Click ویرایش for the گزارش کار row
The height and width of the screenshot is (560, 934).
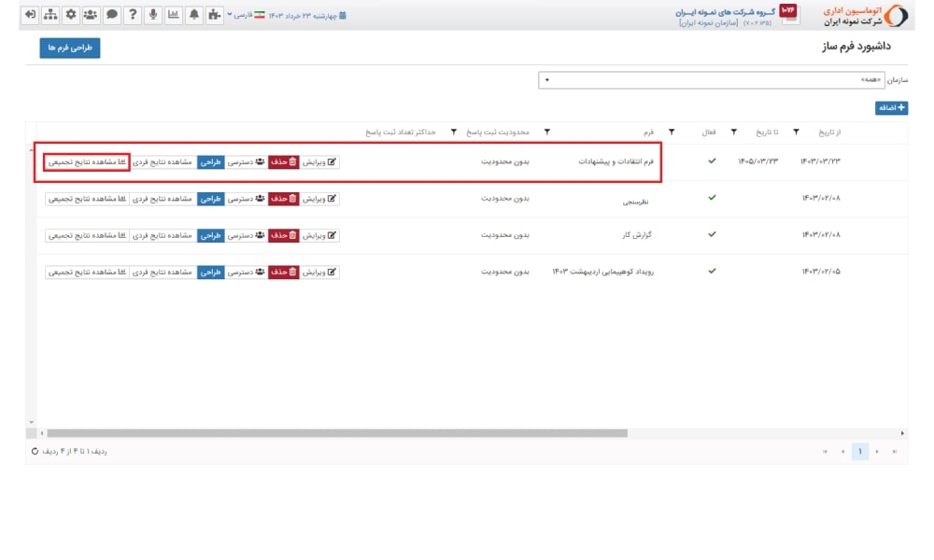click(320, 234)
